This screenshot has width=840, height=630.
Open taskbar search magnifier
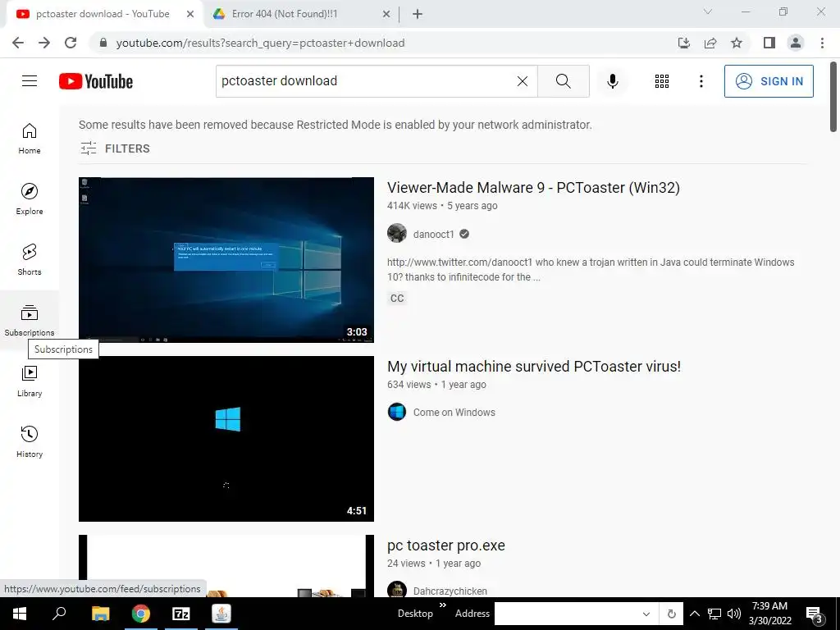[x=59, y=614]
